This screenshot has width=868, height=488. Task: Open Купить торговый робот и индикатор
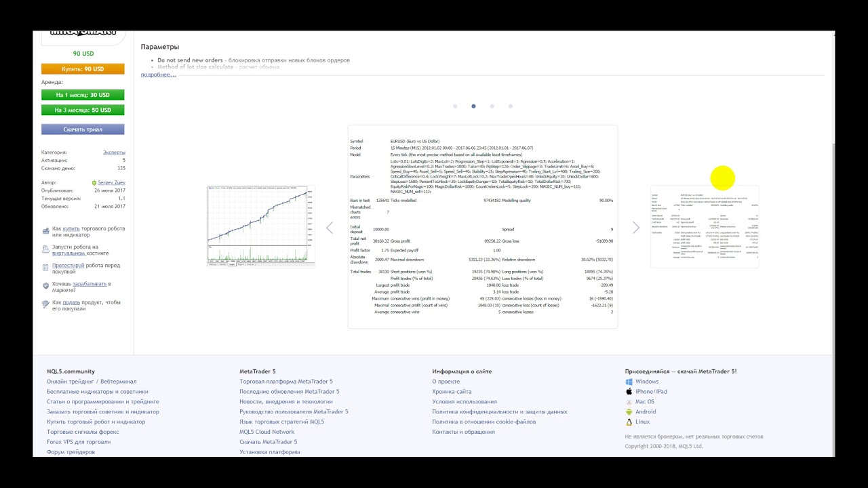click(x=96, y=422)
